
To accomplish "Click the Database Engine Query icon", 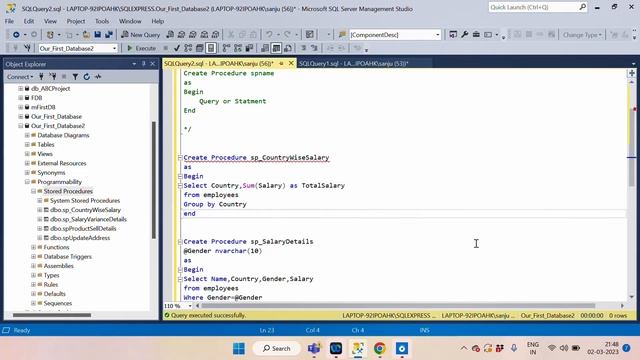I will 170,35.
